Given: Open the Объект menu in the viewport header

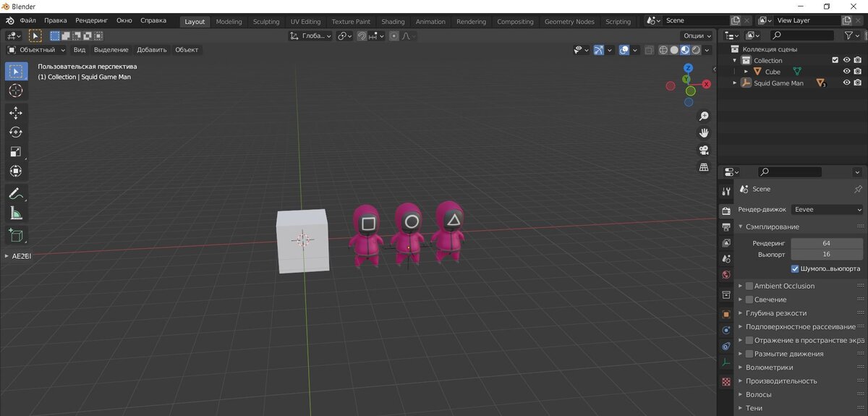Looking at the screenshot, I should [187, 50].
